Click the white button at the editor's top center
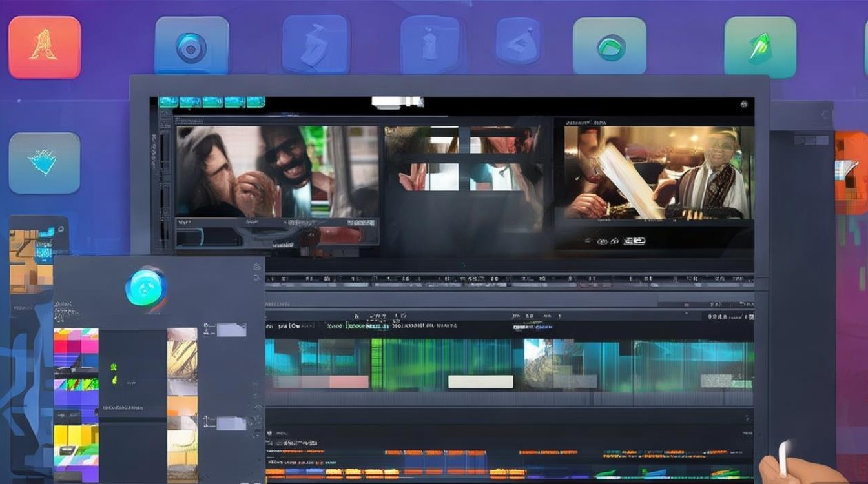 coord(397,101)
